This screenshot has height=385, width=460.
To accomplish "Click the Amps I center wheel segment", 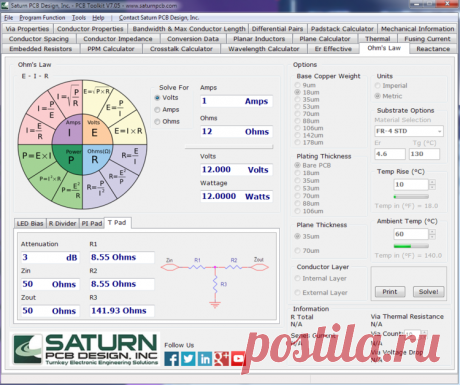I will coord(68,131).
